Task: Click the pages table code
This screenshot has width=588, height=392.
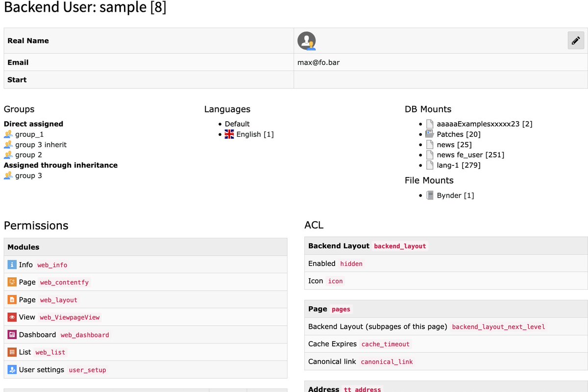Action: pyautogui.click(x=341, y=310)
